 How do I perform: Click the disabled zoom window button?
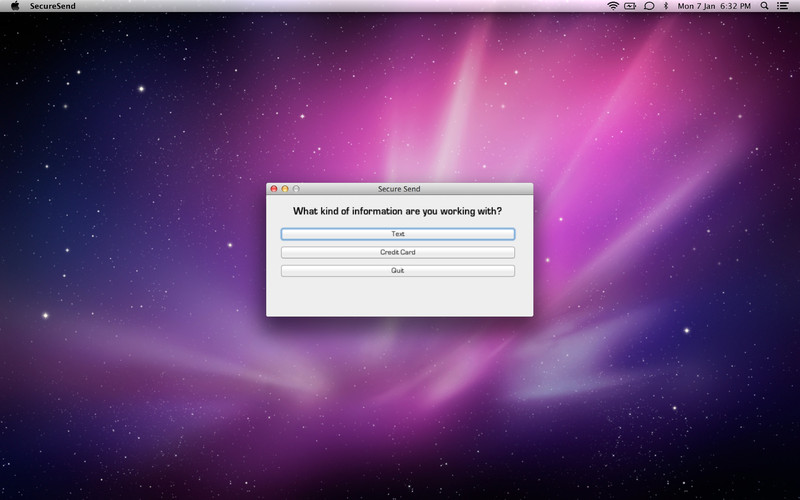(296, 189)
